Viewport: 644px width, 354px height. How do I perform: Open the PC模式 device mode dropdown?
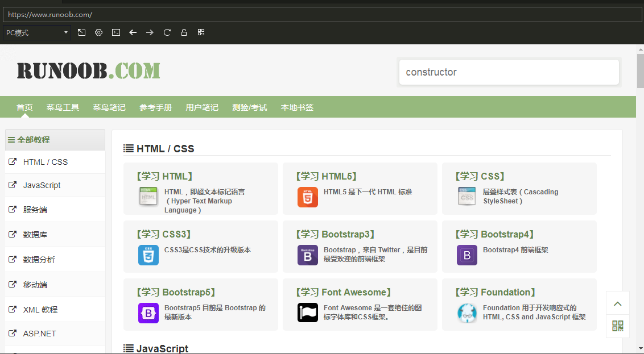(37, 33)
